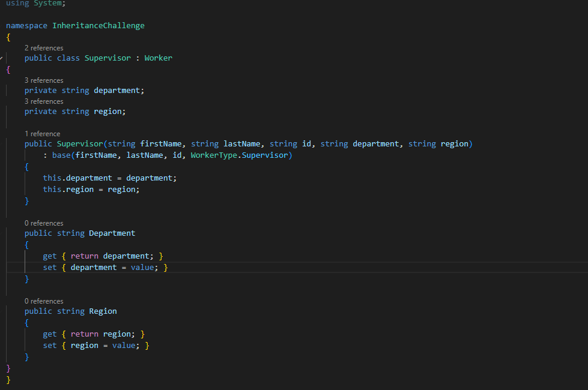Click the firstName parameter in the constructor signature
The height and width of the screenshot is (390, 588).
161,144
